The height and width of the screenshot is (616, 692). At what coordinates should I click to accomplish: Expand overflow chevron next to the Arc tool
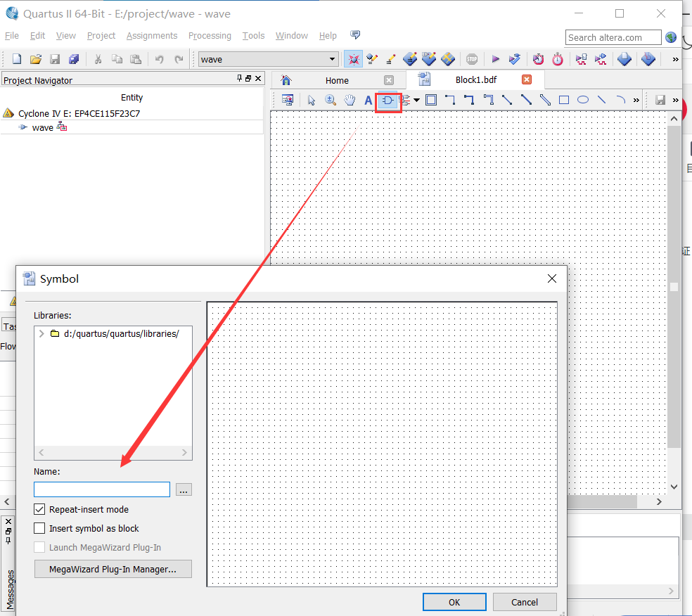click(x=636, y=100)
